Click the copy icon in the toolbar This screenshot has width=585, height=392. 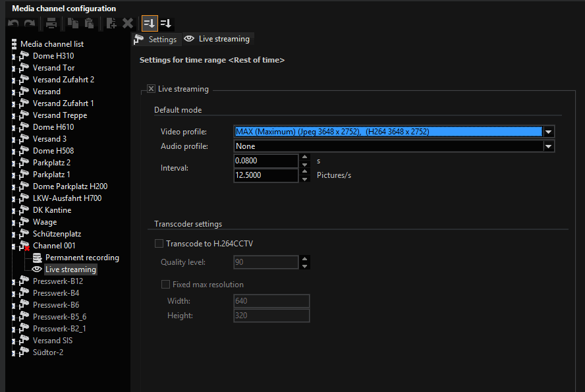coord(73,24)
